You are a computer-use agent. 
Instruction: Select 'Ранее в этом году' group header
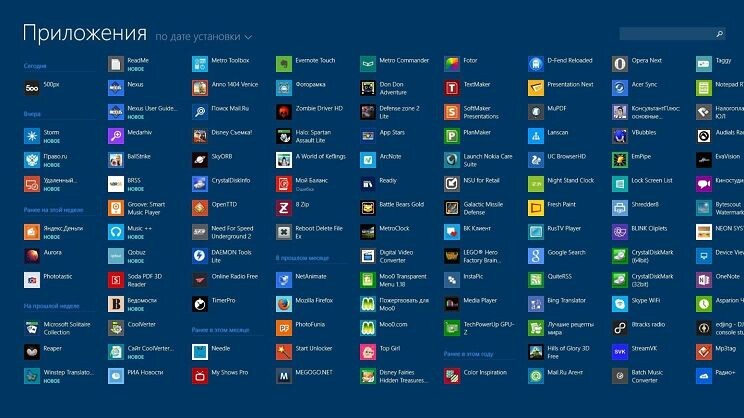pos(468,354)
